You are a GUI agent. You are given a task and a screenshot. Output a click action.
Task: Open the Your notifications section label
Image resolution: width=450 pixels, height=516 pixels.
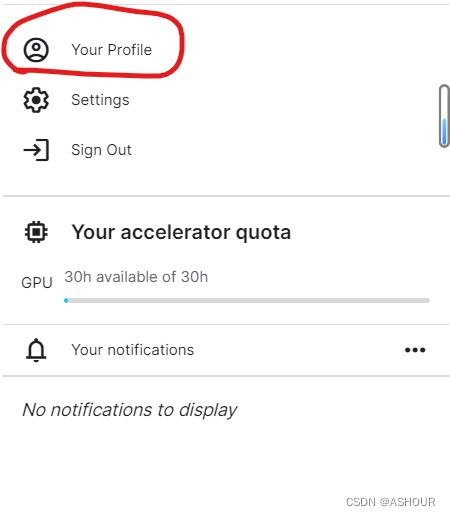(133, 350)
